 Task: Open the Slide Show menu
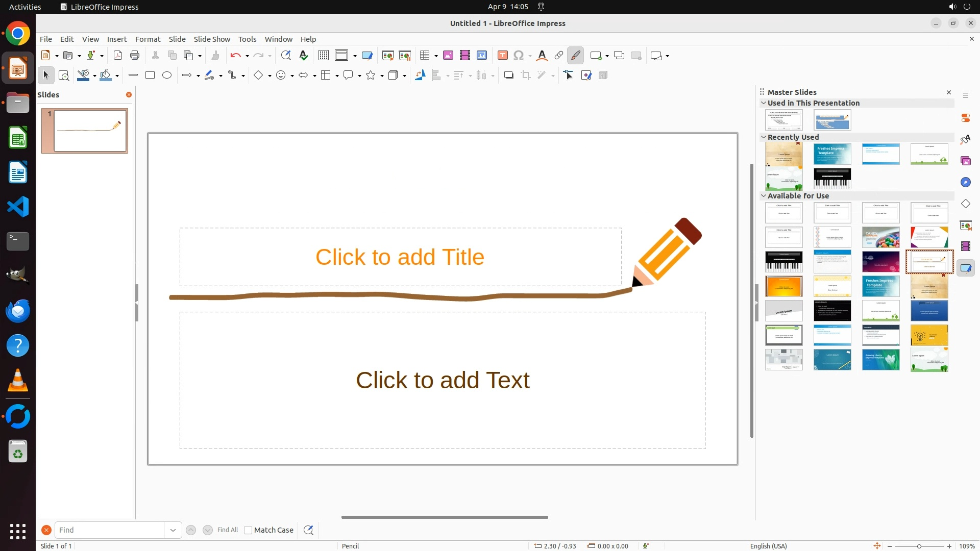(x=212, y=39)
